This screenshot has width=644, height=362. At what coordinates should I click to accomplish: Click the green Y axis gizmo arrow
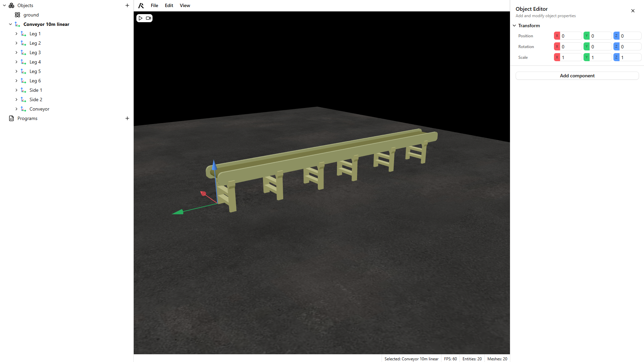pyautogui.click(x=178, y=212)
